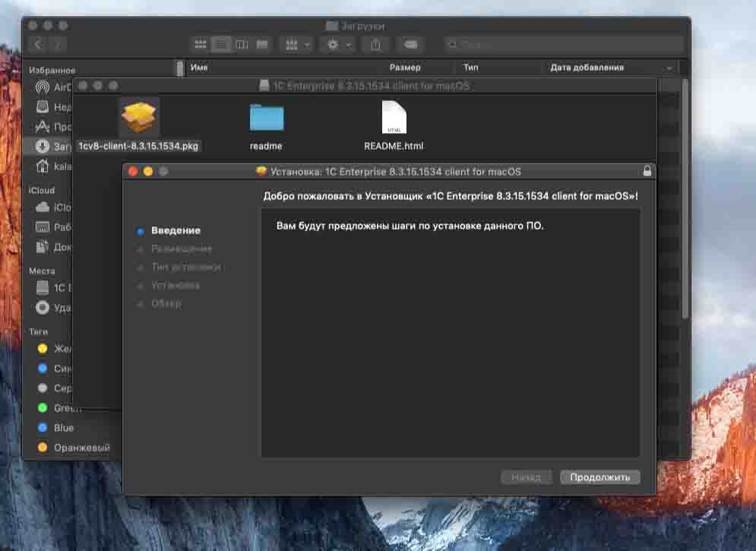Select the yellow Желтый tag
The image size is (756, 551).
tap(53, 349)
